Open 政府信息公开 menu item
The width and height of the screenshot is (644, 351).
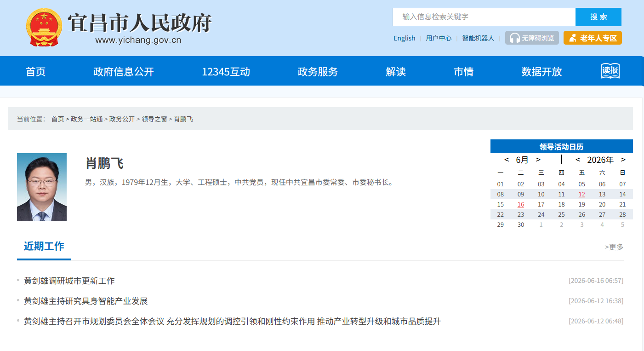[124, 72]
